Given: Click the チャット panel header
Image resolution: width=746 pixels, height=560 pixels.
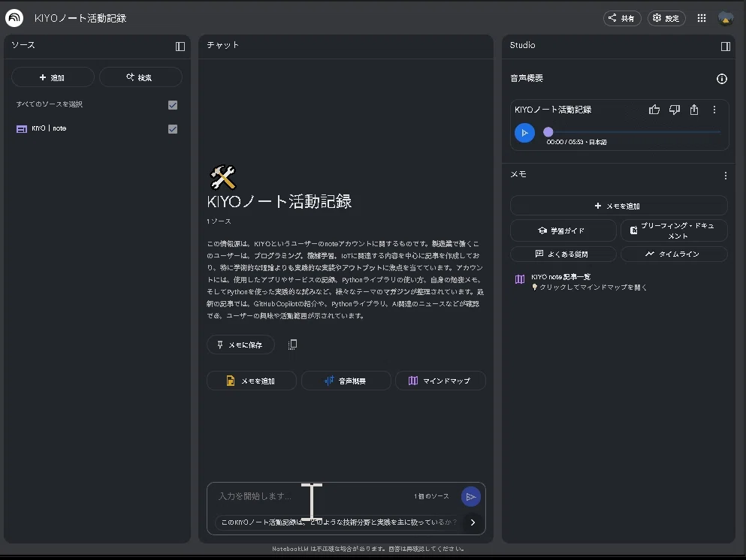Looking at the screenshot, I should pyautogui.click(x=223, y=45).
